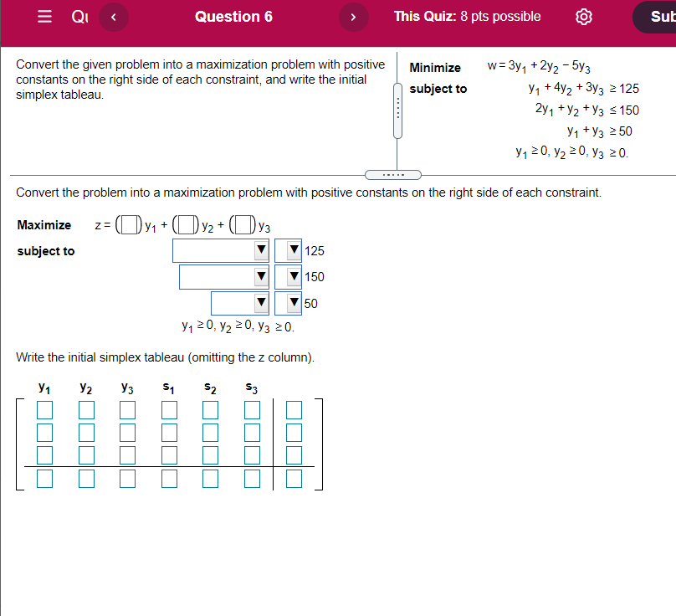Screen dimensions: 676x616
Task: Click the first row y1 tableau cell
Action: click(45, 410)
